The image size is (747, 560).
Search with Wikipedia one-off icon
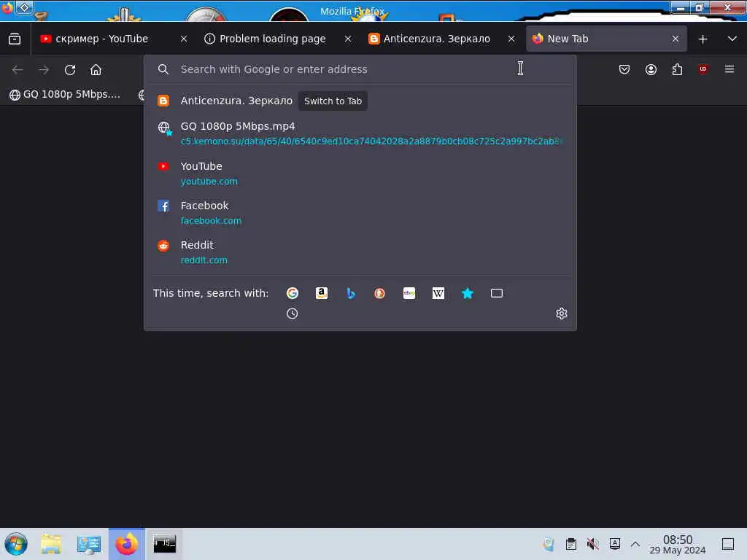[x=438, y=293]
